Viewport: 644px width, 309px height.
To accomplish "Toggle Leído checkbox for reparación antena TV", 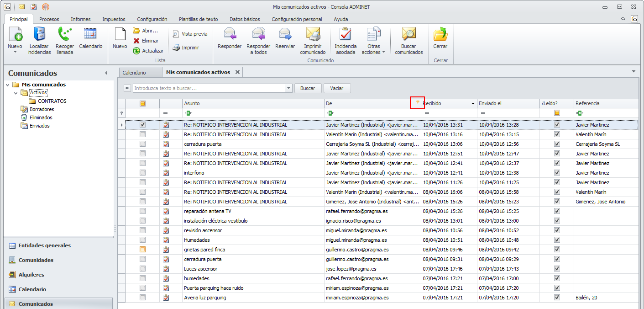I will pos(557,211).
